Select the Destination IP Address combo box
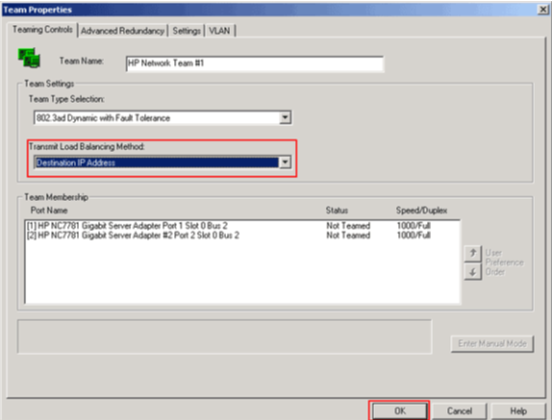The image size is (552, 420). click(162, 162)
